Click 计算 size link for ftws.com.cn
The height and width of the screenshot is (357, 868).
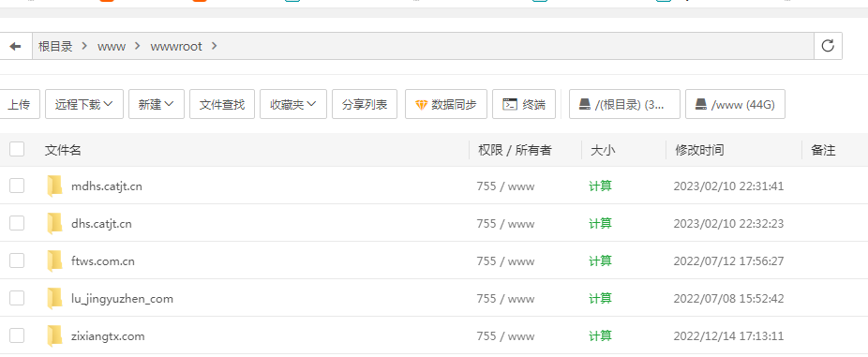click(600, 260)
